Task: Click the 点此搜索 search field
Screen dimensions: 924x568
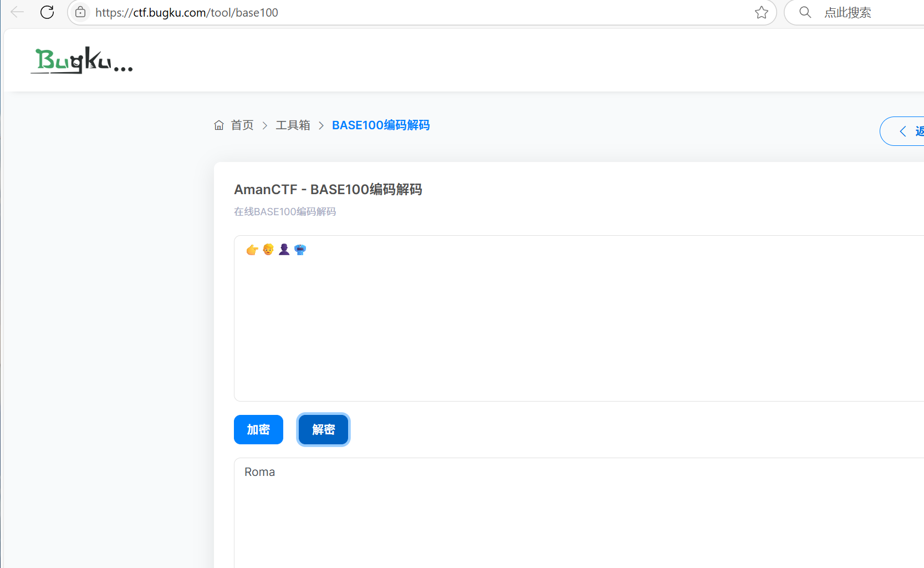Action: pyautogui.click(x=865, y=12)
